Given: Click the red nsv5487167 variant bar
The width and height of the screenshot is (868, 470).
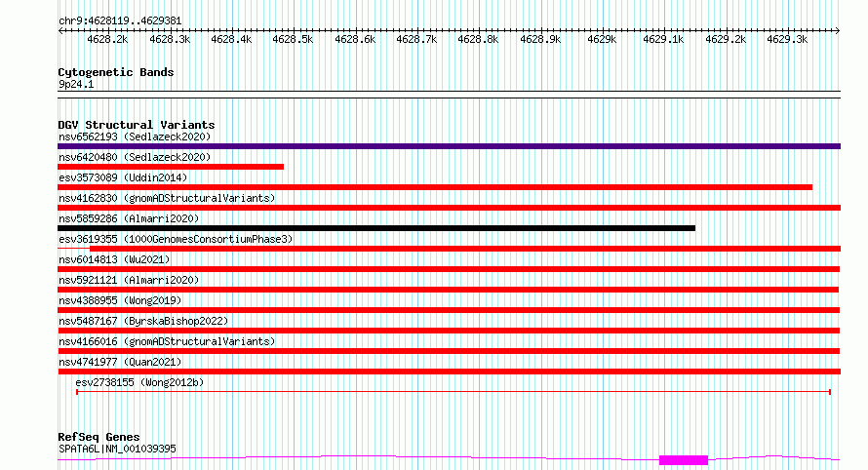Looking at the screenshot, I should pyautogui.click(x=449, y=331).
